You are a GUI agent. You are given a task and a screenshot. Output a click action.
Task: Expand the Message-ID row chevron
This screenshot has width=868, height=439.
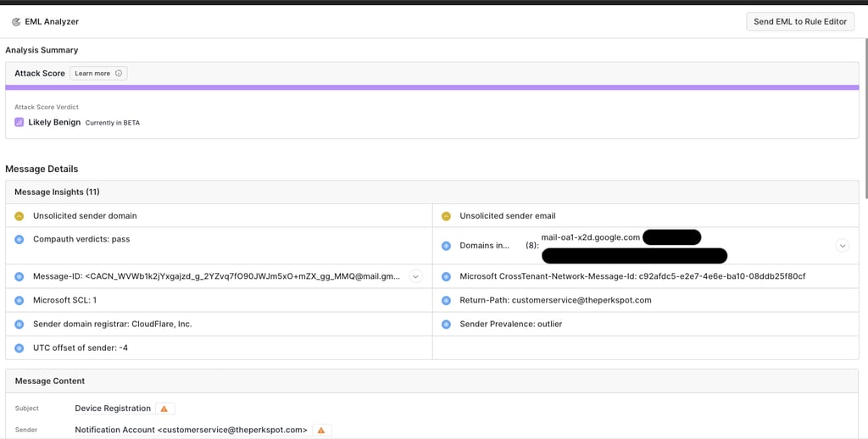pos(415,276)
